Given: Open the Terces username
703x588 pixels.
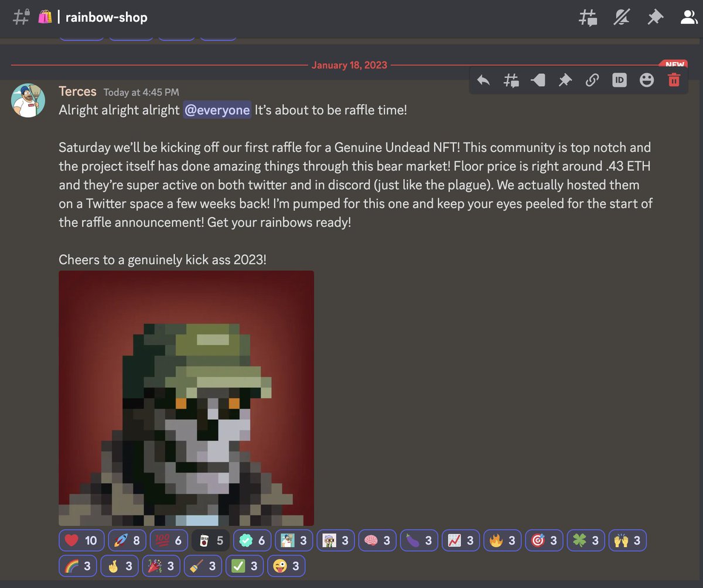Looking at the screenshot, I should click(x=77, y=91).
